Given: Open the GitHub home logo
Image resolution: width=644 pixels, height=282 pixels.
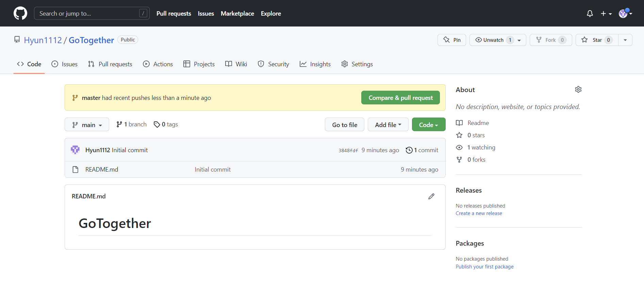Looking at the screenshot, I should pyautogui.click(x=20, y=13).
